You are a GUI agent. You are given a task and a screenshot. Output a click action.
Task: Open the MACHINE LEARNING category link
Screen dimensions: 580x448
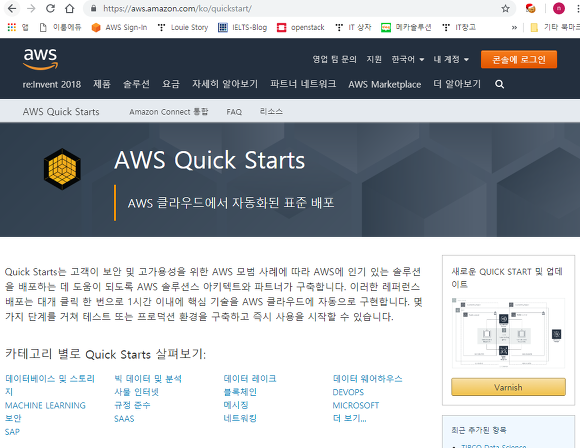[45, 405]
